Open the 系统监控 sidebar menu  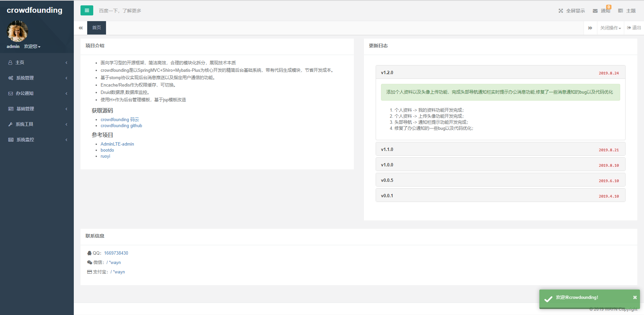[x=37, y=140]
